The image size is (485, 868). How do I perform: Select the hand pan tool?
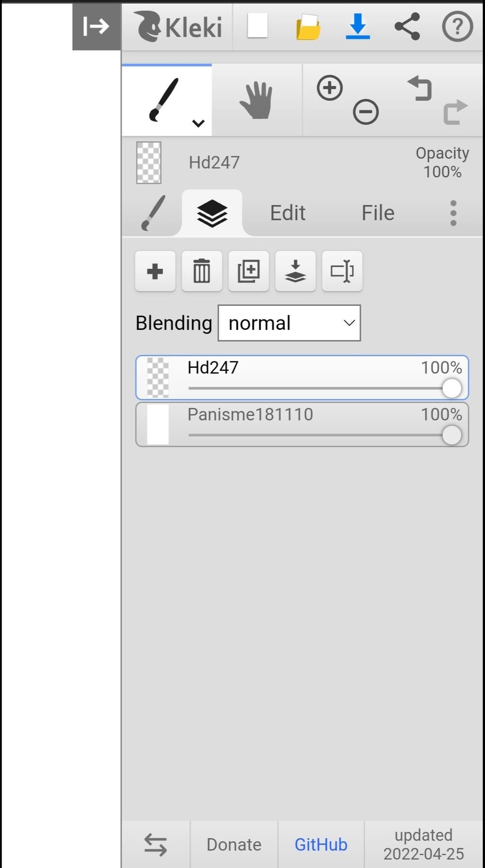[256, 100]
